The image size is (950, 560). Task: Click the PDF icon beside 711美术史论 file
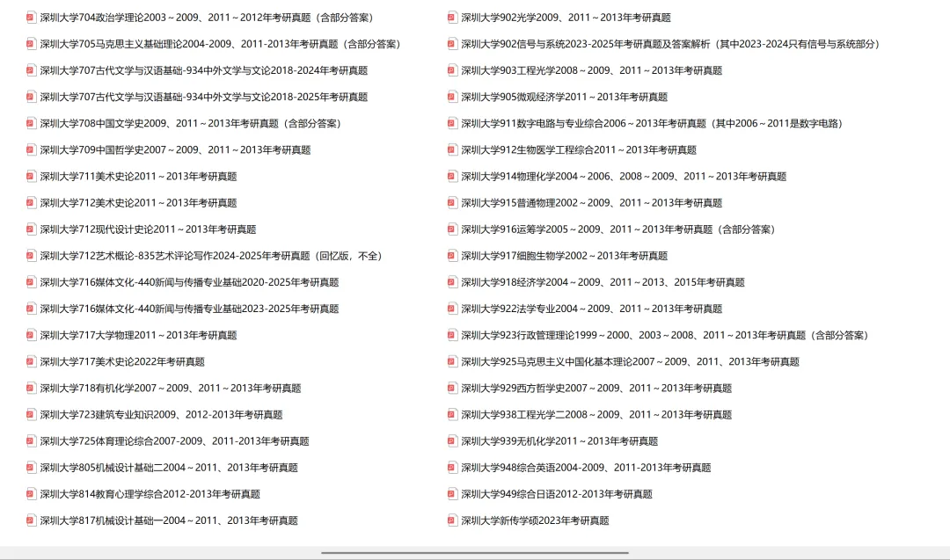[31, 176]
